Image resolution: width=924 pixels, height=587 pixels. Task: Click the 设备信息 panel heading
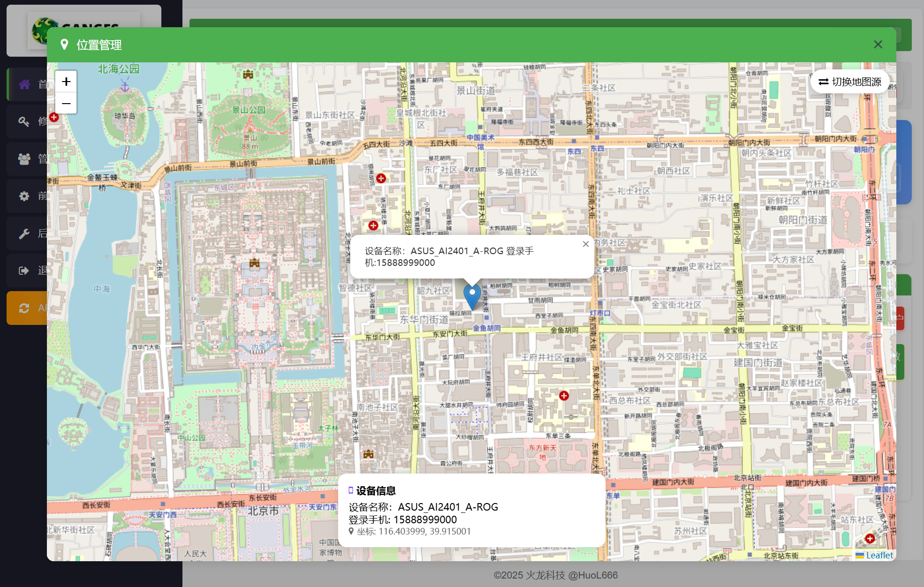point(375,491)
